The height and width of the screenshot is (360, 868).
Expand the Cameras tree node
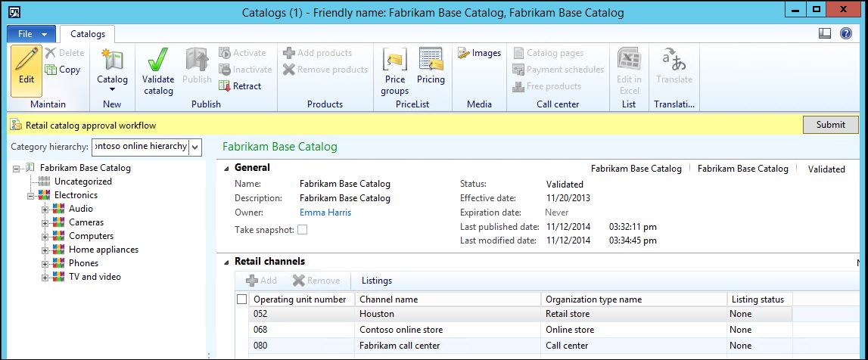click(x=45, y=222)
